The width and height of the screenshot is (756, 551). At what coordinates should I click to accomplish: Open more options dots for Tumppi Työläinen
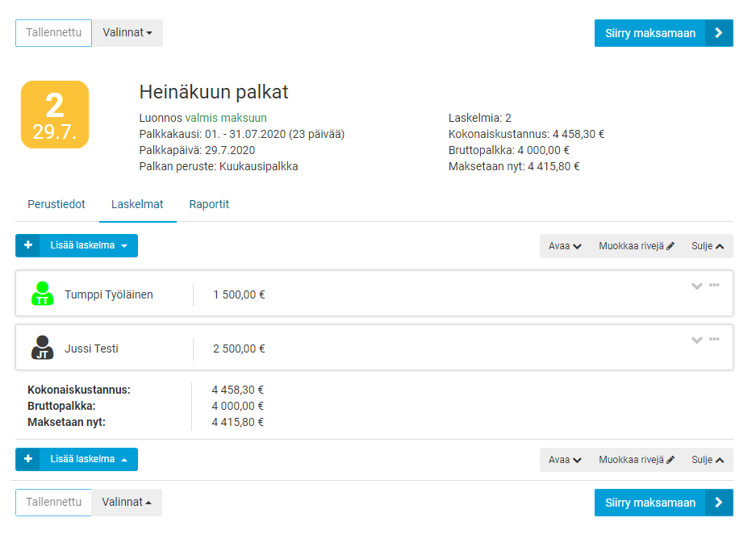coord(714,285)
